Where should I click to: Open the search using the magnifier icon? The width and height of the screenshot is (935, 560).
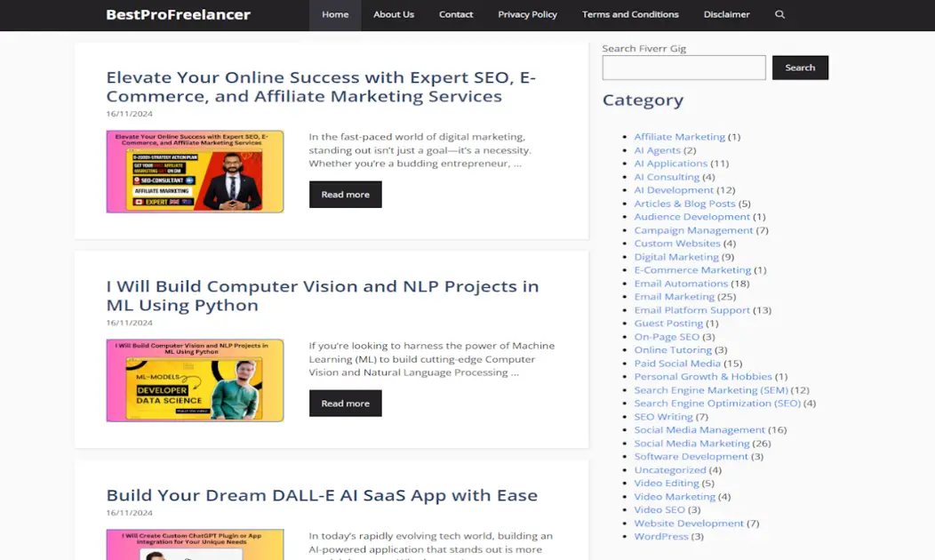tap(779, 14)
